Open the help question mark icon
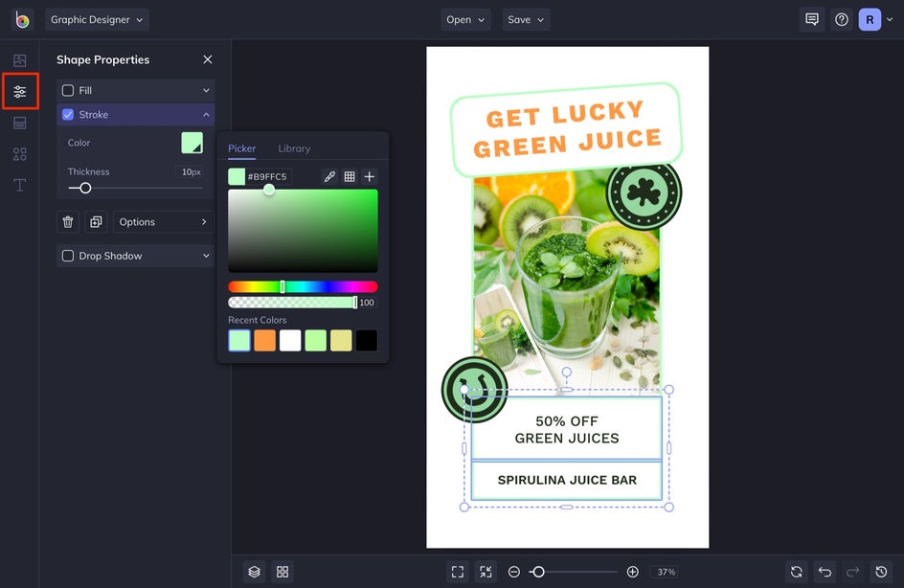The height and width of the screenshot is (588, 904). tap(842, 19)
